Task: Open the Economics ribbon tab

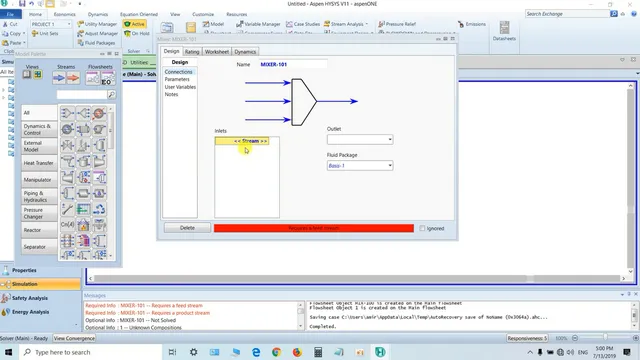Action: [x=64, y=14]
